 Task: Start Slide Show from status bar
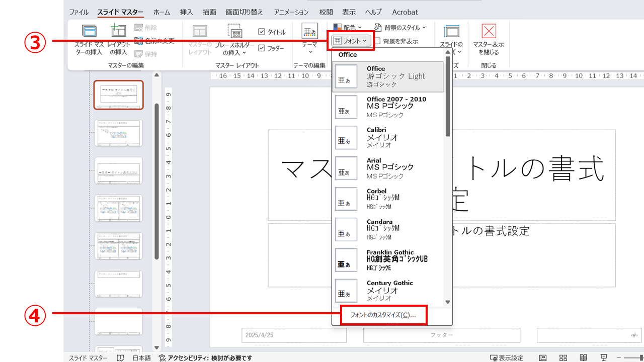604,358
